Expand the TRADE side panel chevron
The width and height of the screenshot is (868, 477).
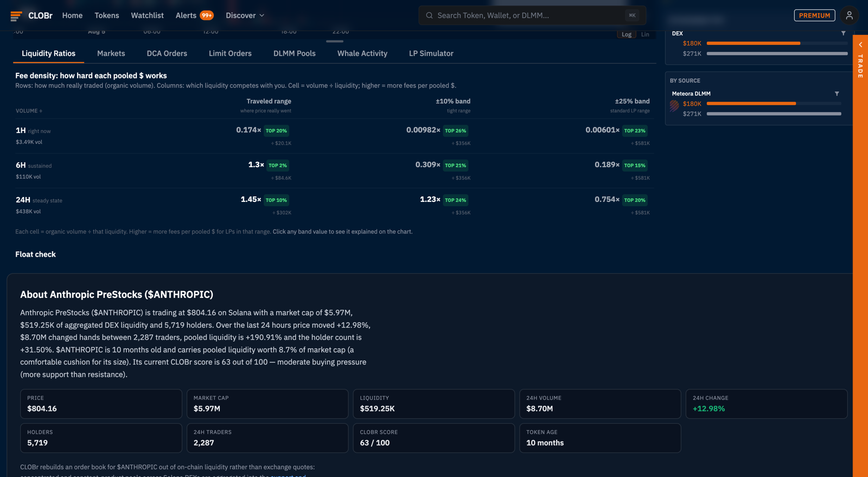point(860,44)
